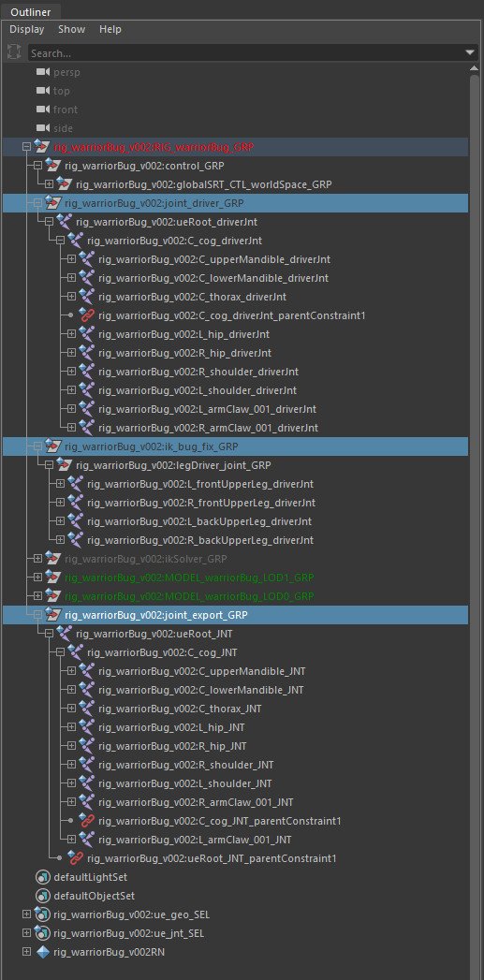484x980 pixels.
Task: Click the side camera icon
Action: pyautogui.click(x=43, y=128)
